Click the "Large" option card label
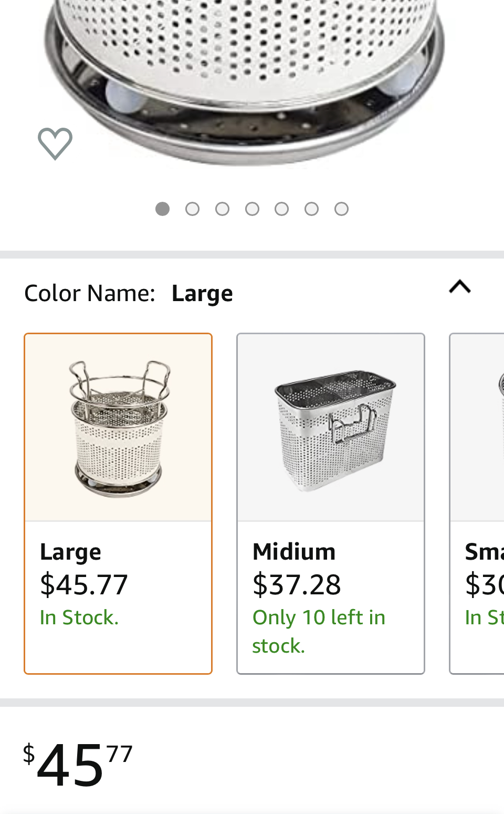 tap(71, 552)
